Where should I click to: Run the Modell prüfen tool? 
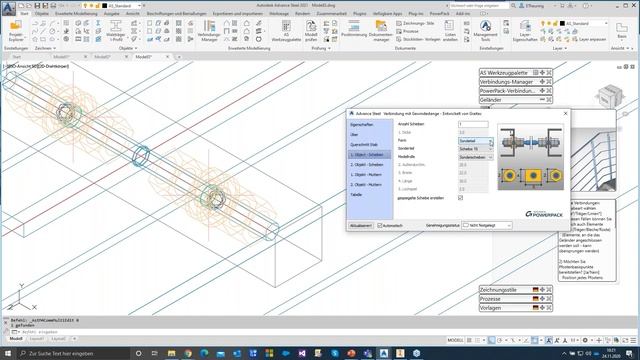311,31
